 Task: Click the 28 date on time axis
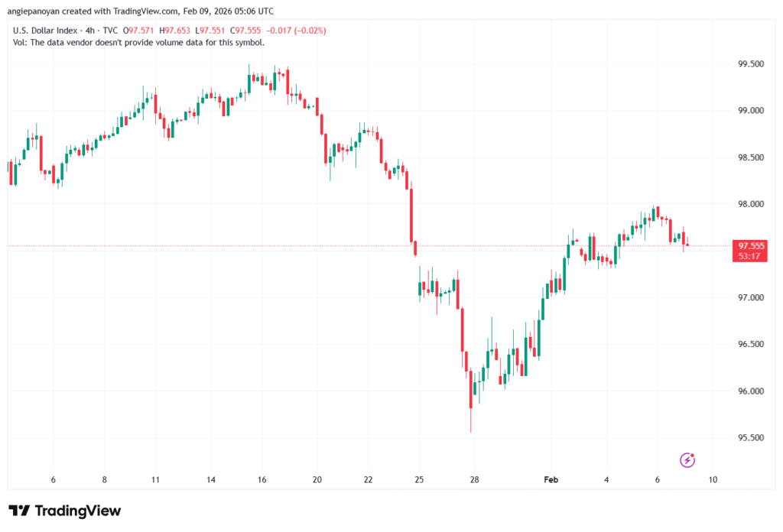474,479
